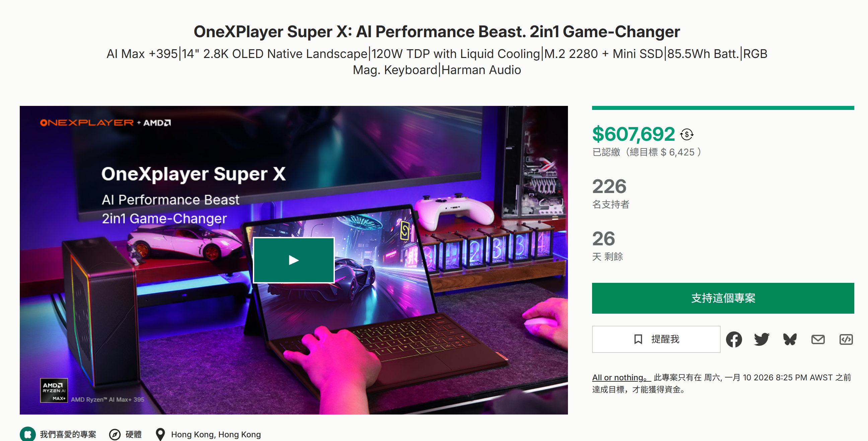Click the bookmark icon inside the 提醒我 button
This screenshot has height=441, width=868.
pyautogui.click(x=639, y=339)
